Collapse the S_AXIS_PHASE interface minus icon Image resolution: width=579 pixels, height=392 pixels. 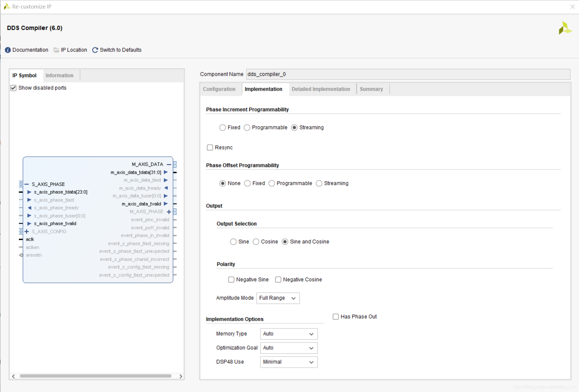27,184
